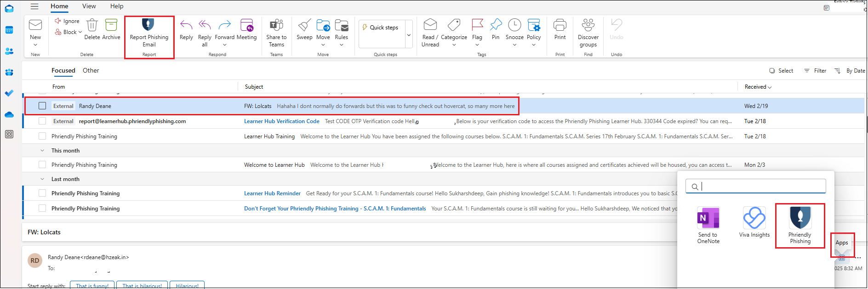Select checkbox for Welcome to Learner Hub email

pyautogui.click(x=42, y=165)
